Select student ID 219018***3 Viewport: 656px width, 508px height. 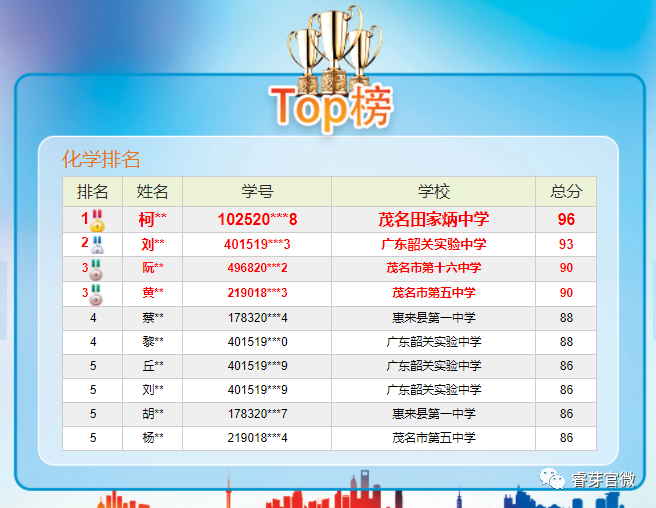[x=257, y=292]
